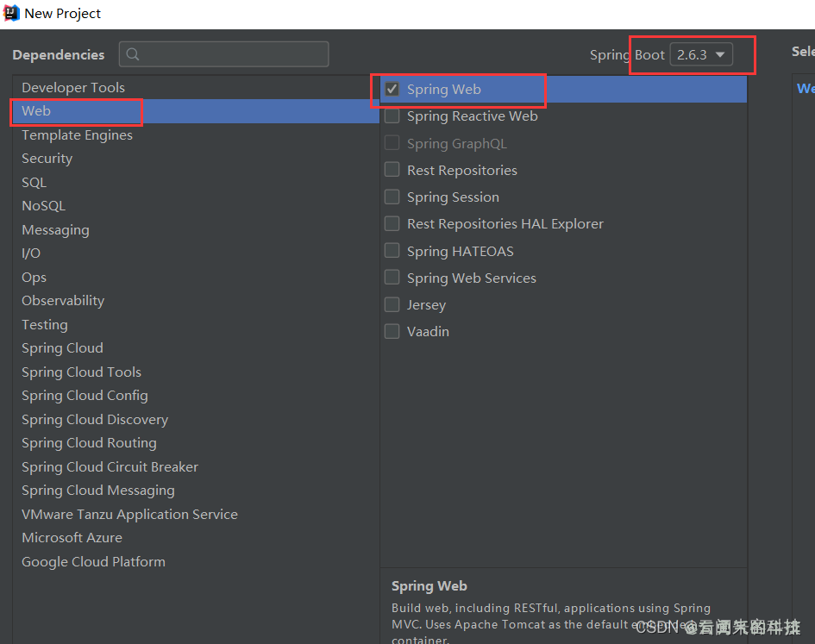The image size is (815, 644).
Task: Select Microsoft Azure in category list
Action: [x=72, y=538]
